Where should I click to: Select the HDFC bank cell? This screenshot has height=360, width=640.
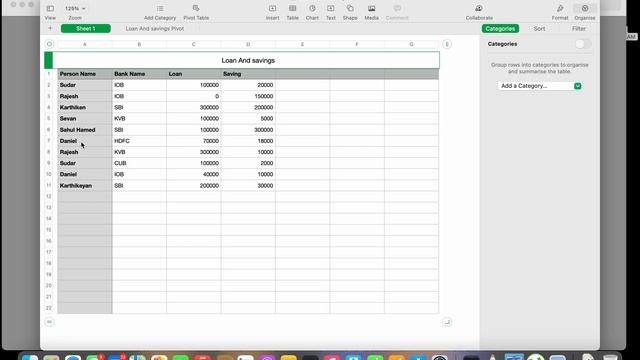pyautogui.click(x=139, y=141)
